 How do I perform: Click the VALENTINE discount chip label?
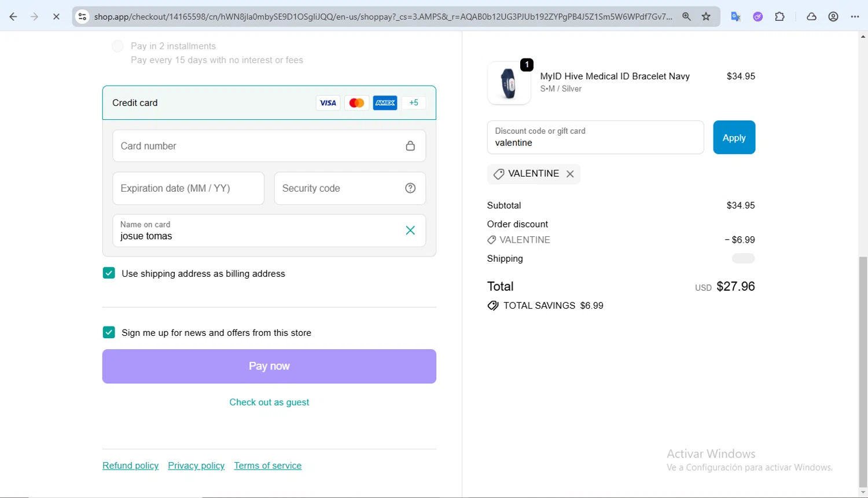click(x=534, y=174)
